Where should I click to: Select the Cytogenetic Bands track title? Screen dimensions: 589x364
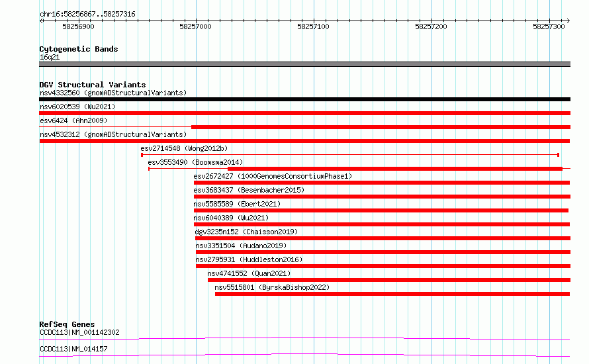[79, 49]
